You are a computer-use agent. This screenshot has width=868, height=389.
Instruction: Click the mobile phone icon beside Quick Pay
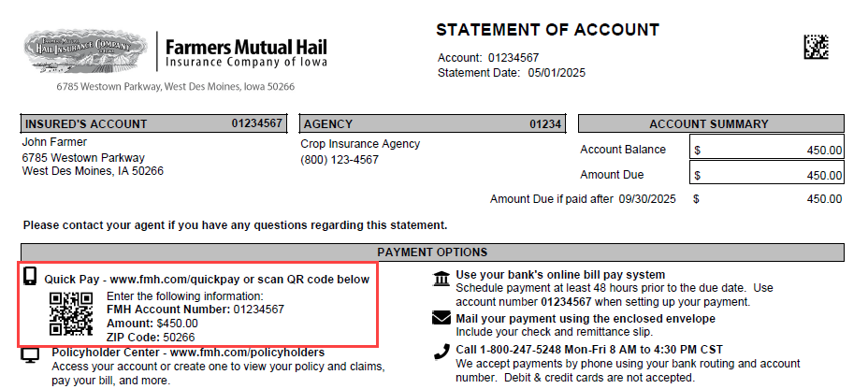tap(30, 277)
